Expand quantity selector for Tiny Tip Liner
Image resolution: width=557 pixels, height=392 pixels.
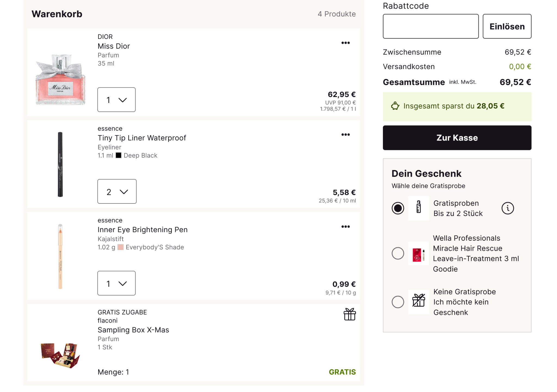click(x=117, y=192)
